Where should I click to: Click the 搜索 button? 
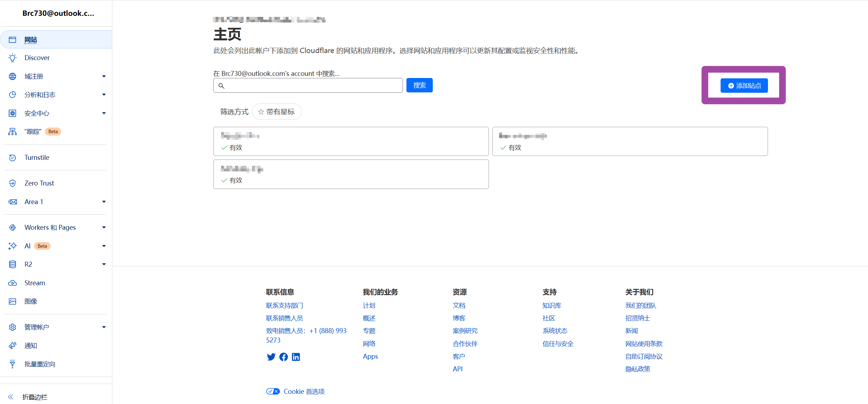pos(419,85)
